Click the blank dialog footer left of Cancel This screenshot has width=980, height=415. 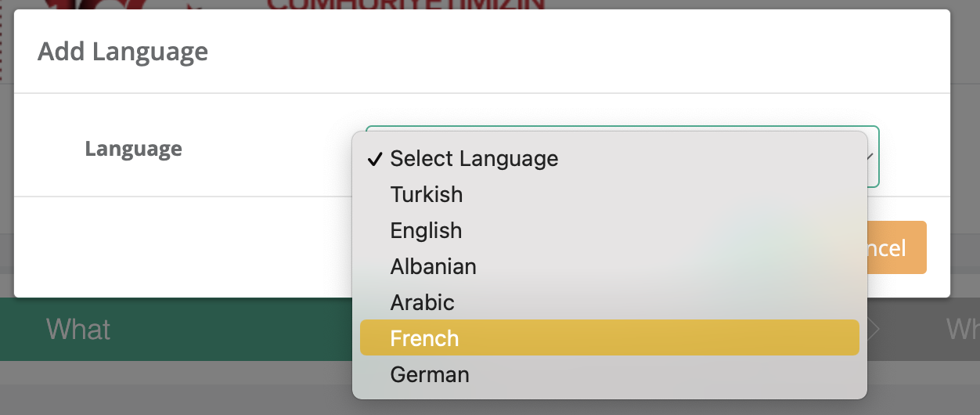[180, 247]
